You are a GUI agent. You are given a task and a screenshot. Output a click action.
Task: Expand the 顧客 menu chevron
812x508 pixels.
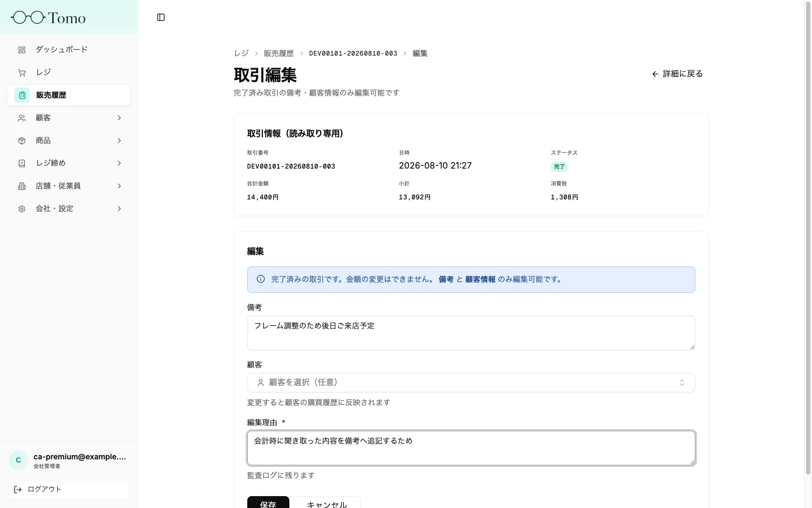tap(119, 118)
